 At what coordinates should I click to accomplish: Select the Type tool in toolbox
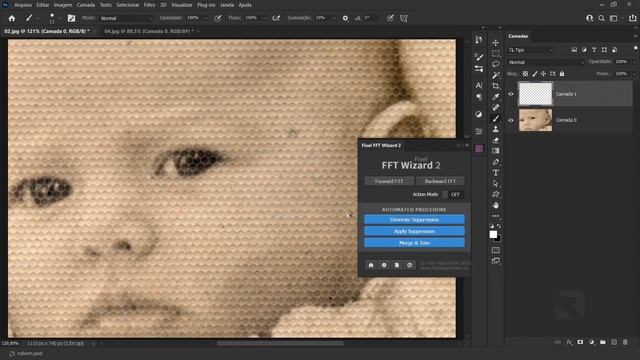coord(496,173)
